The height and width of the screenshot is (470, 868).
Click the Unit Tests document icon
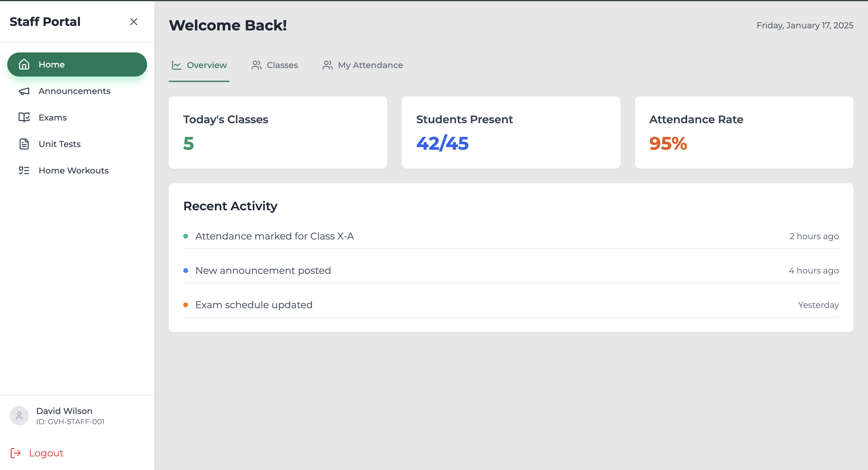24,144
